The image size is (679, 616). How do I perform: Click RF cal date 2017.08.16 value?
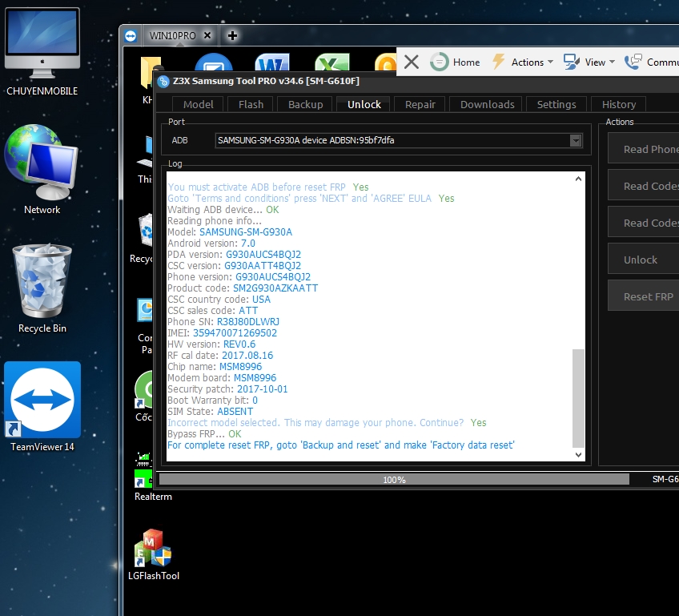(247, 355)
